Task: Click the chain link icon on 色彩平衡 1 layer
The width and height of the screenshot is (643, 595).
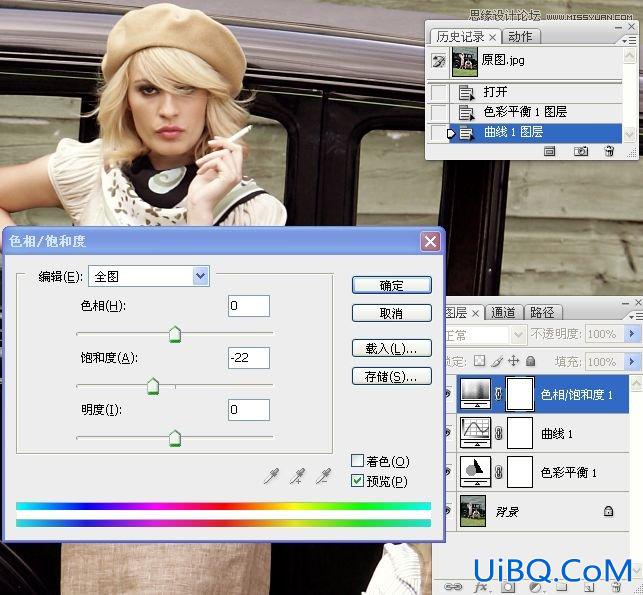Action: (x=499, y=472)
